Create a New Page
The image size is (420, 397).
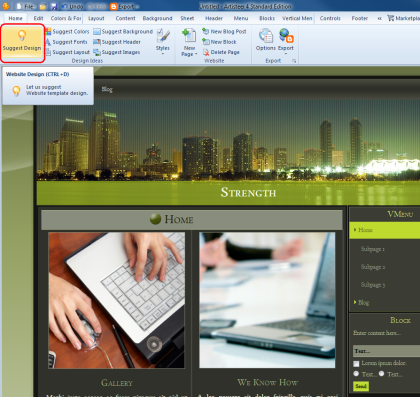point(189,42)
